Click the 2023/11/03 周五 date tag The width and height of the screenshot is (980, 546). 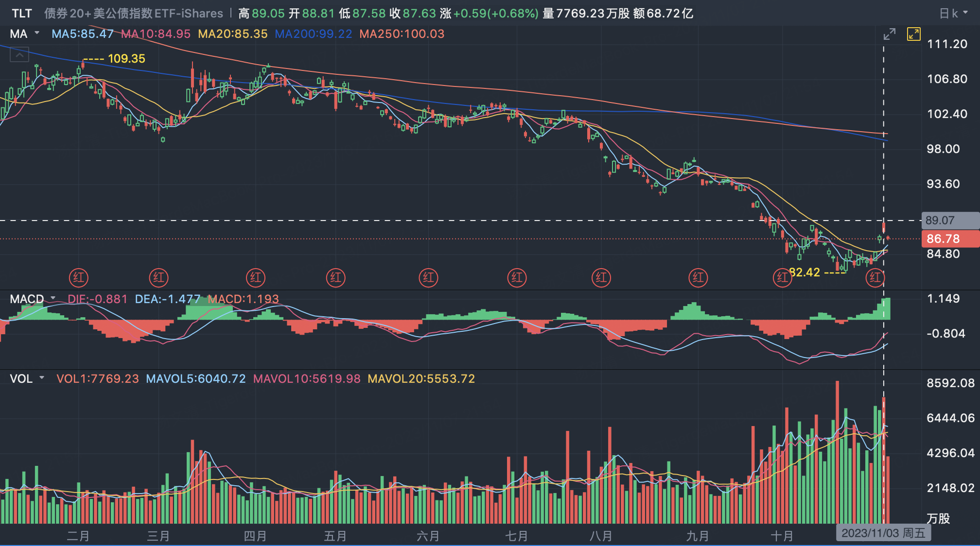883,533
